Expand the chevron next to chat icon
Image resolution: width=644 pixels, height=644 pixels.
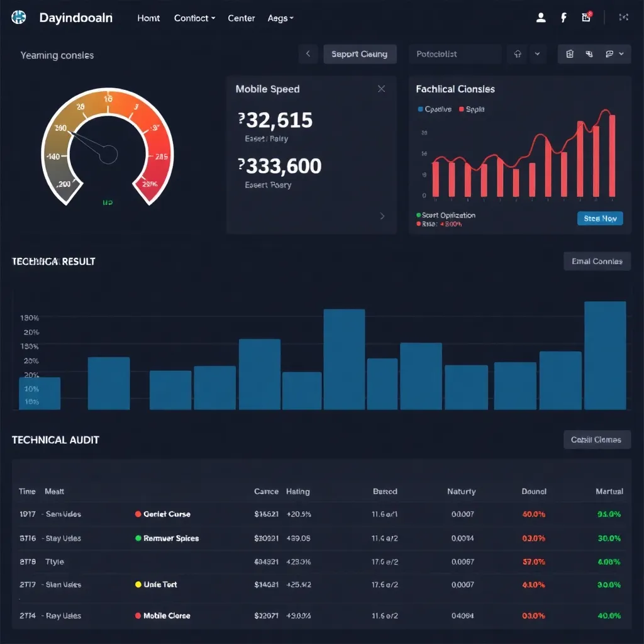point(621,54)
